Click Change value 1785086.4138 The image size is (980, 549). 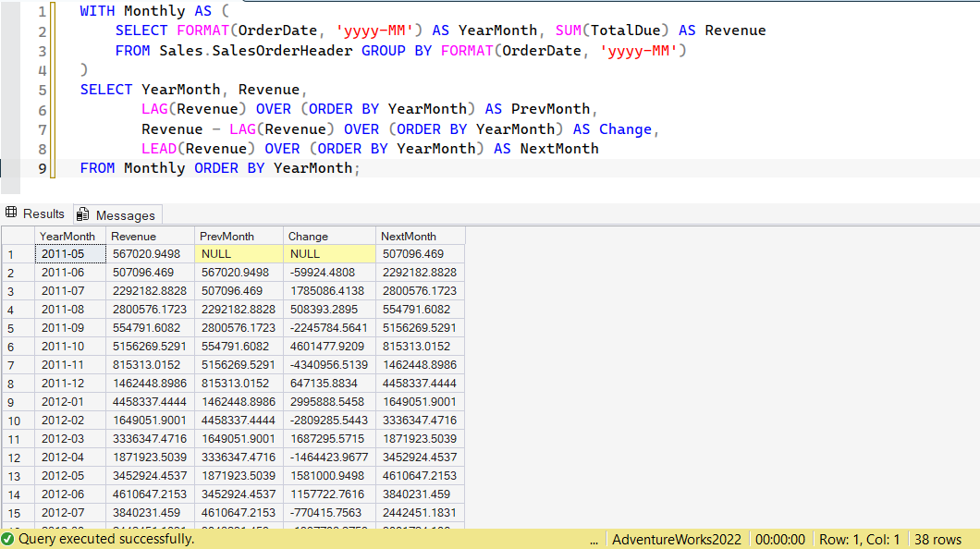click(x=330, y=291)
